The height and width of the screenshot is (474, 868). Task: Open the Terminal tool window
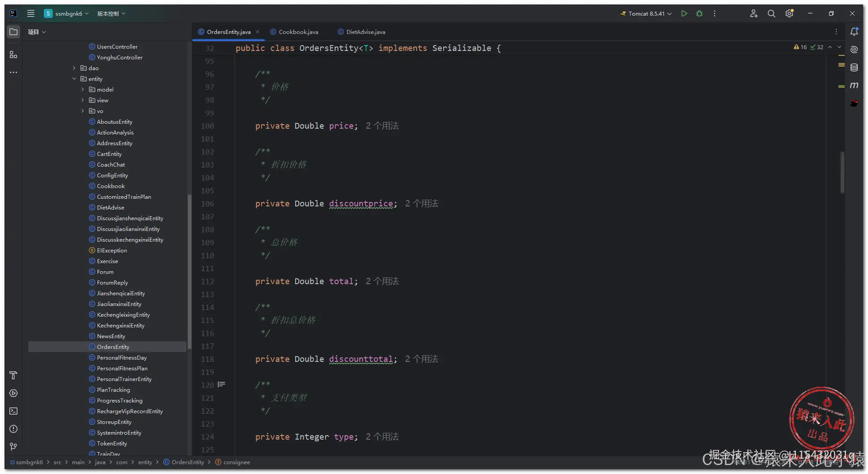pyautogui.click(x=13, y=411)
